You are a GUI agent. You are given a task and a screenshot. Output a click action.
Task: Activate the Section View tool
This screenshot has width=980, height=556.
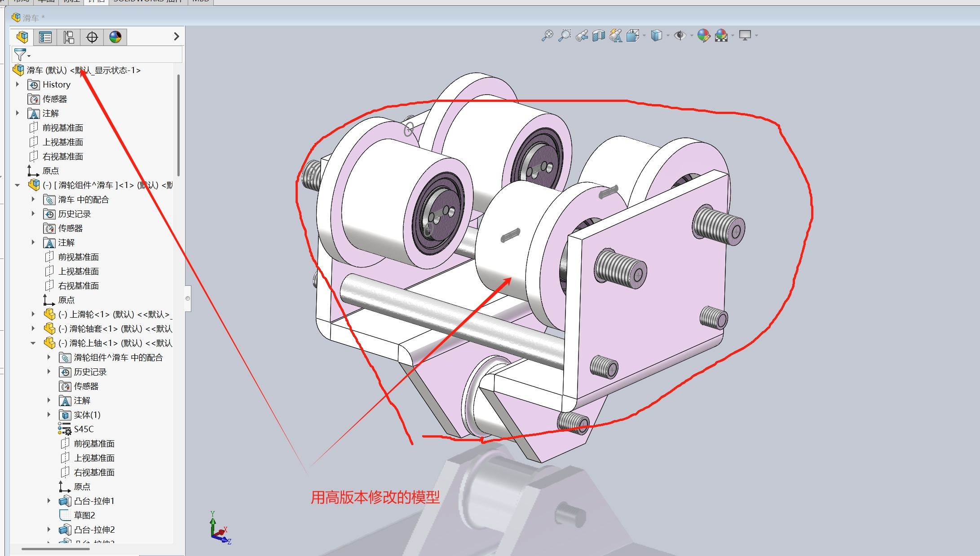pos(599,35)
